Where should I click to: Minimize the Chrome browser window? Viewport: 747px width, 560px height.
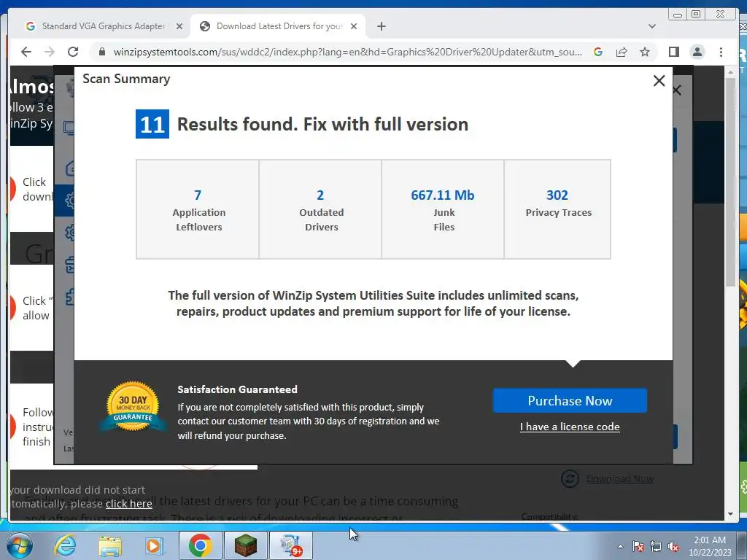click(678, 15)
